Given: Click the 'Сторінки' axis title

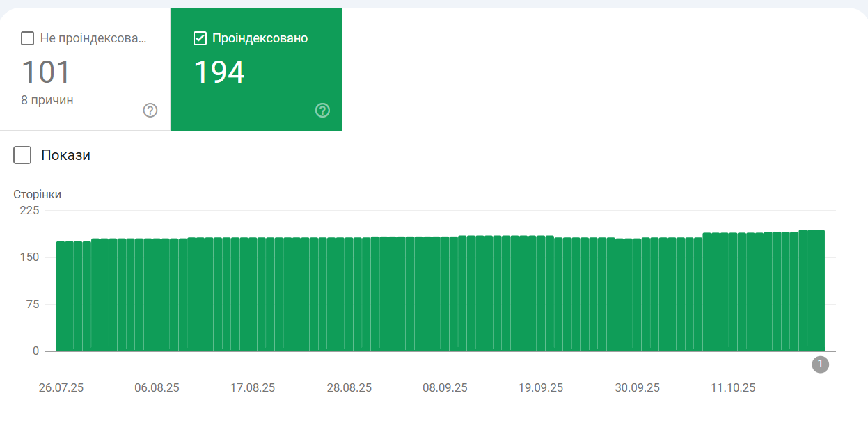Looking at the screenshot, I should [38, 194].
